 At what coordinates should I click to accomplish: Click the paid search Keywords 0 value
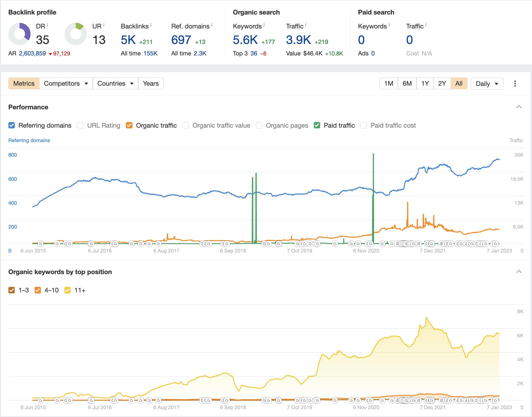(361, 40)
